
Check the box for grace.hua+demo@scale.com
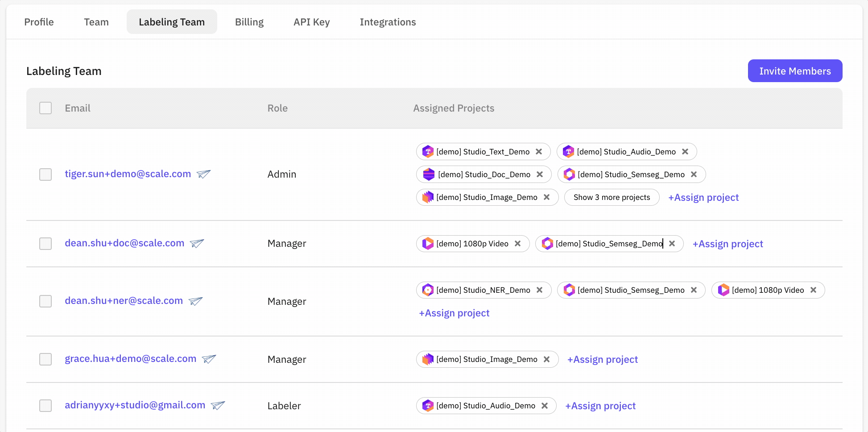coord(45,359)
